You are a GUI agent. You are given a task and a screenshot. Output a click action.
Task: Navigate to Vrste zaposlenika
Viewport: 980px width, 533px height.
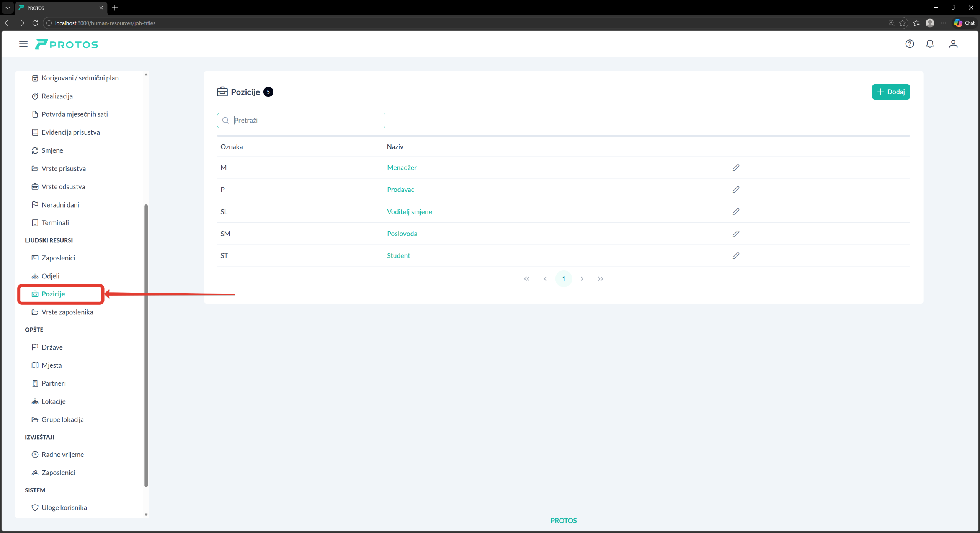(67, 312)
